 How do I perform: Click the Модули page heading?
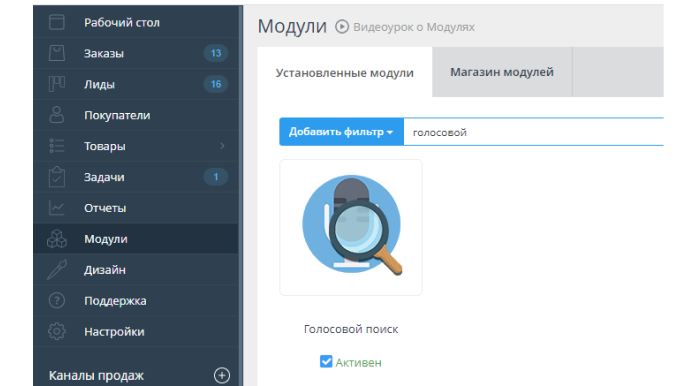pos(292,26)
